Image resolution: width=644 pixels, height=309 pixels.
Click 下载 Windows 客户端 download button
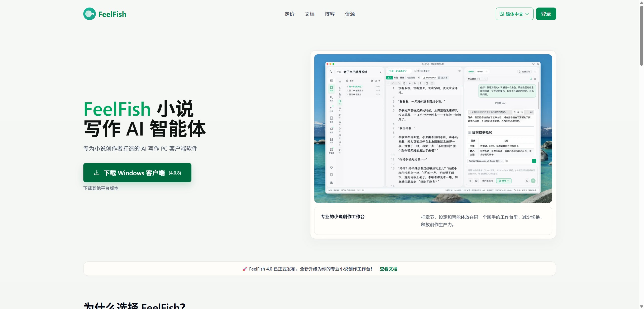click(137, 173)
